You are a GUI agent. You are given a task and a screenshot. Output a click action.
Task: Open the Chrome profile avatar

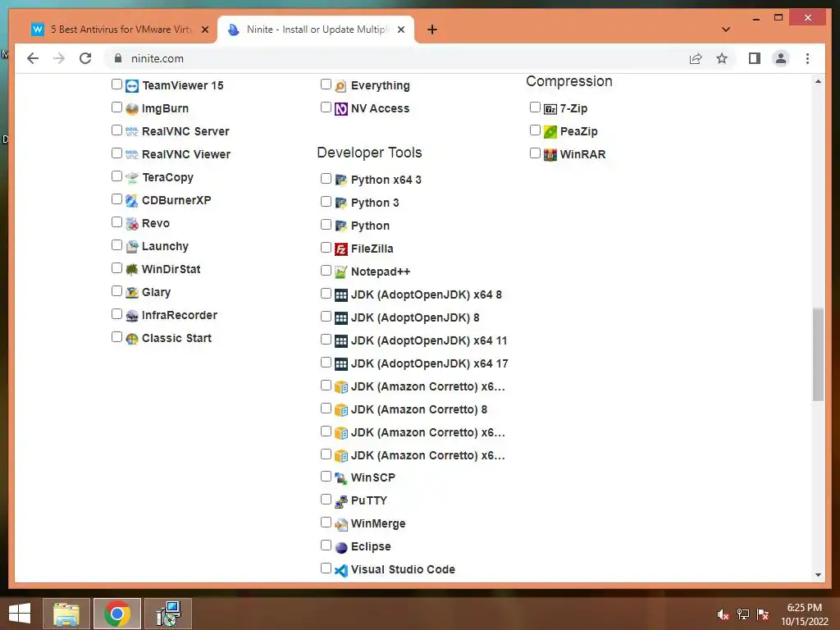click(x=781, y=58)
